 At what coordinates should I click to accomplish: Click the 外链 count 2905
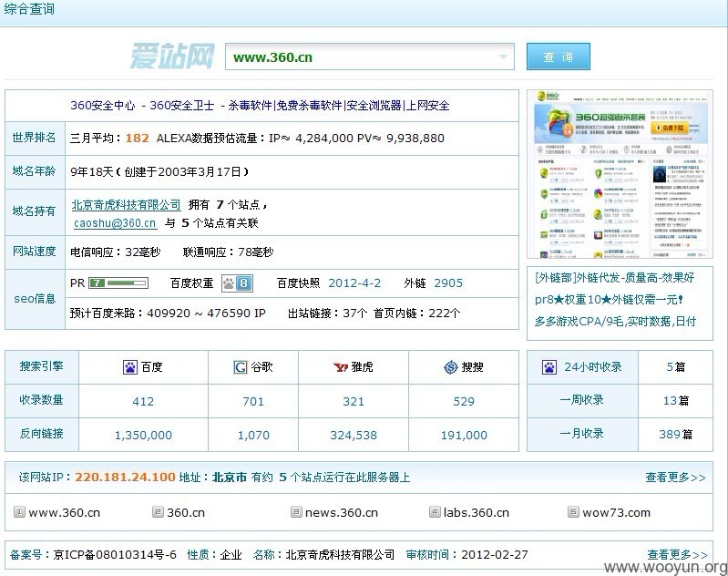[x=448, y=283]
